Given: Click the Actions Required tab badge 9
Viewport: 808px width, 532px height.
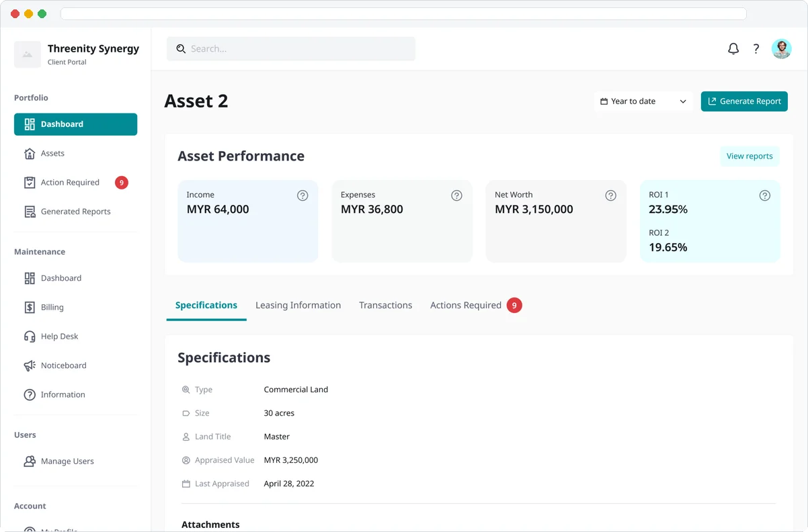Looking at the screenshot, I should (x=514, y=305).
